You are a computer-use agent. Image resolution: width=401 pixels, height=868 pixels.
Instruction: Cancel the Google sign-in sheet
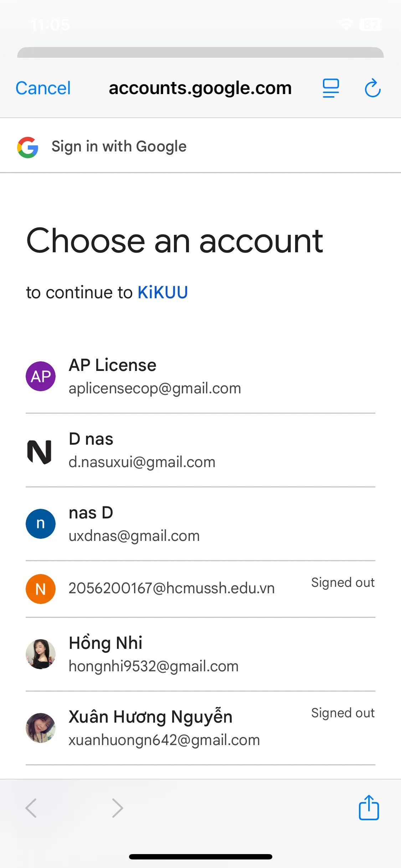tap(43, 88)
